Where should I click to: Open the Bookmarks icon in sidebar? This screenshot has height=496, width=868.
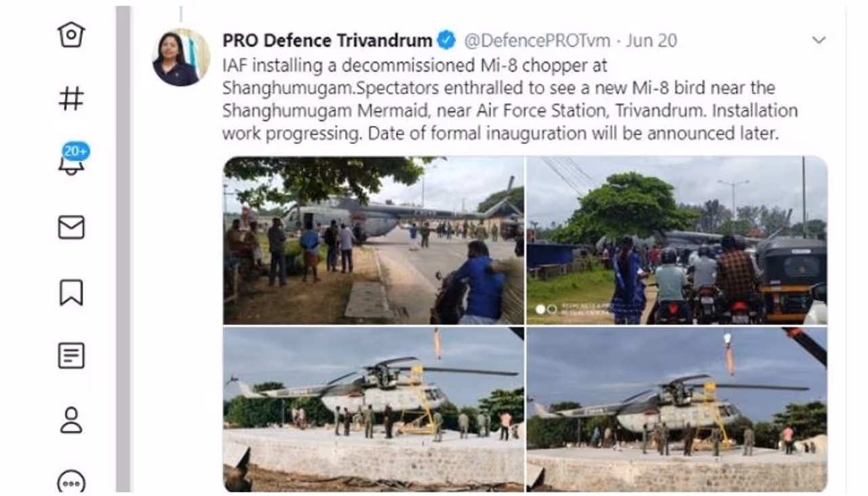pos(71,292)
